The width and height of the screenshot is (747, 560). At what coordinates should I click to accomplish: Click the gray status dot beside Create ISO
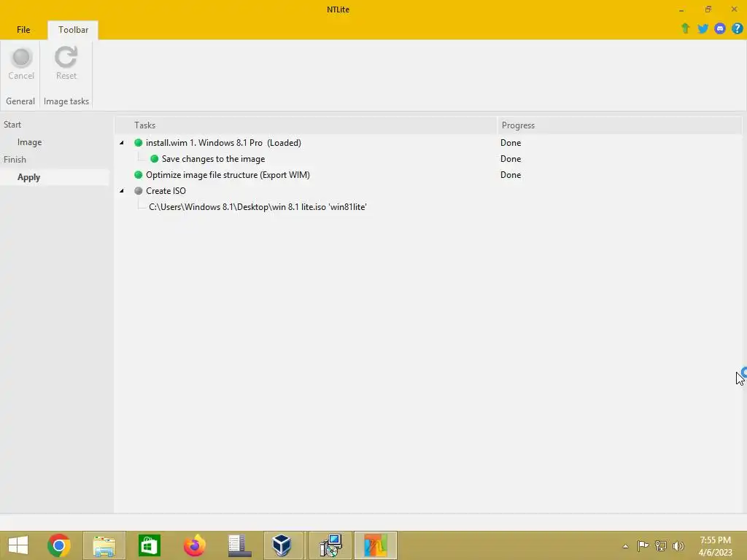pyautogui.click(x=138, y=191)
